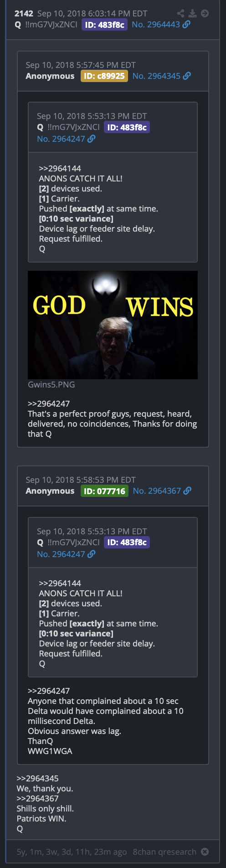This screenshot has width=226, height=868.
Task: Click post number 2142 in the header
Action: (x=24, y=13)
